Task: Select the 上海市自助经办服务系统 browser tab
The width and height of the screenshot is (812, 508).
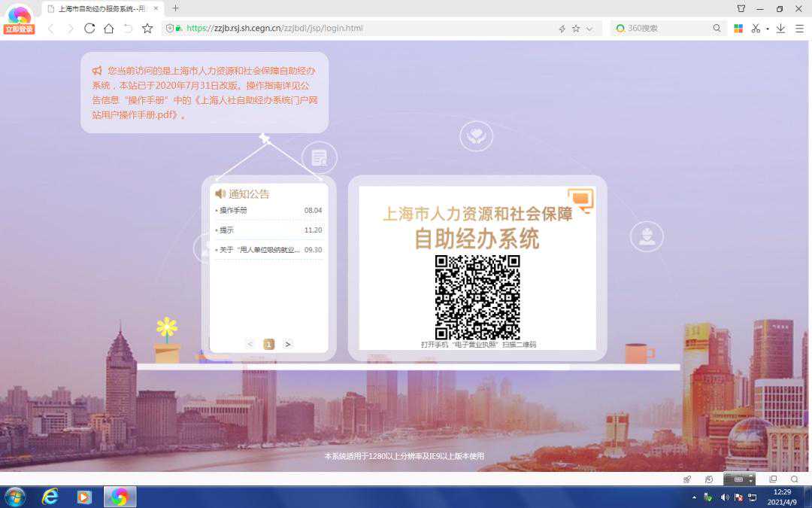Action: pyautogui.click(x=101, y=8)
